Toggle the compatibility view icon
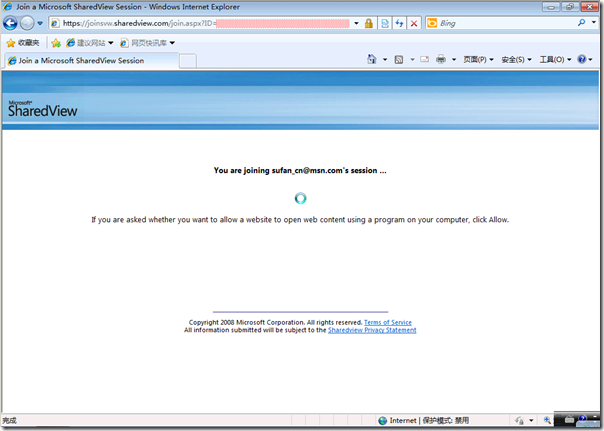The height and width of the screenshot is (431, 604). 385,23
